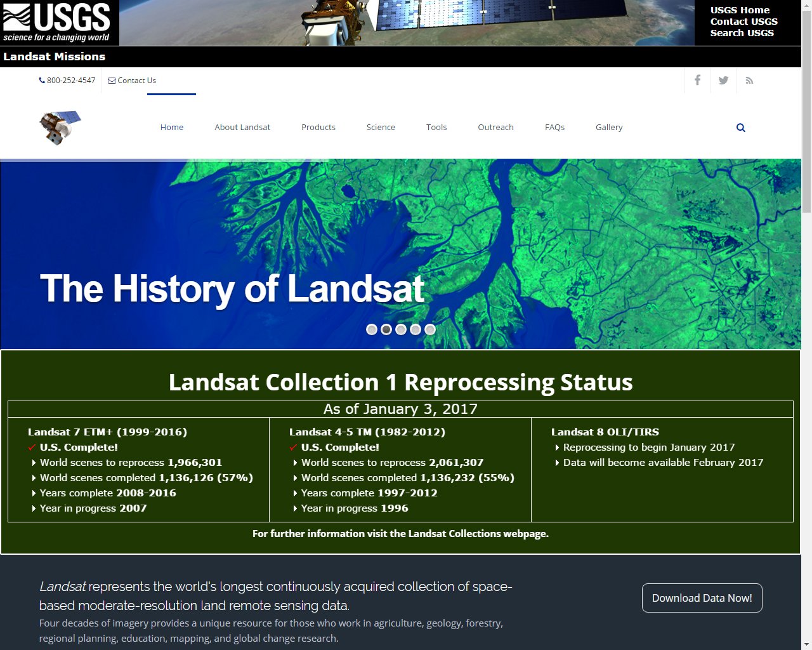Open the About Landsat menu

point(242,127)
